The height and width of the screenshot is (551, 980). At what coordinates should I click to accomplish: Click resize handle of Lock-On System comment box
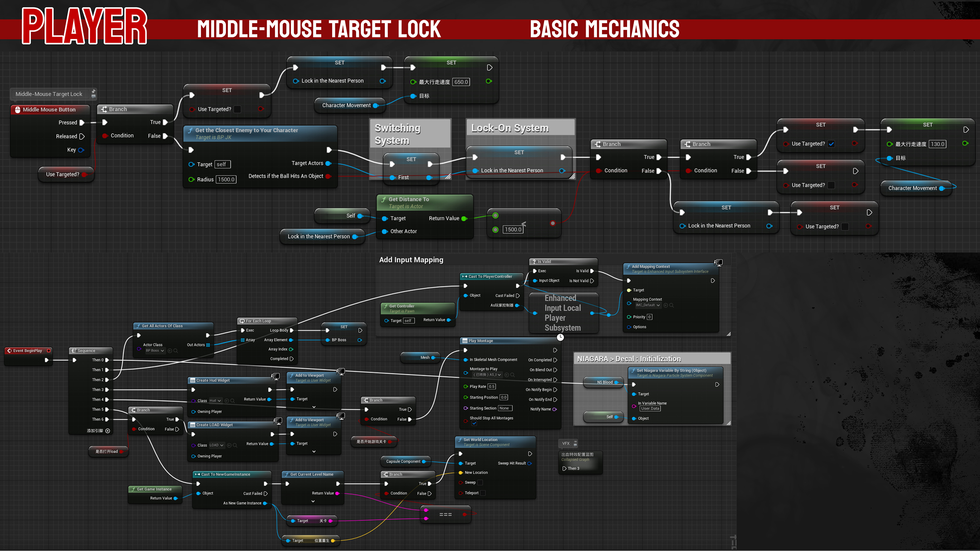[x=572, y=176]
